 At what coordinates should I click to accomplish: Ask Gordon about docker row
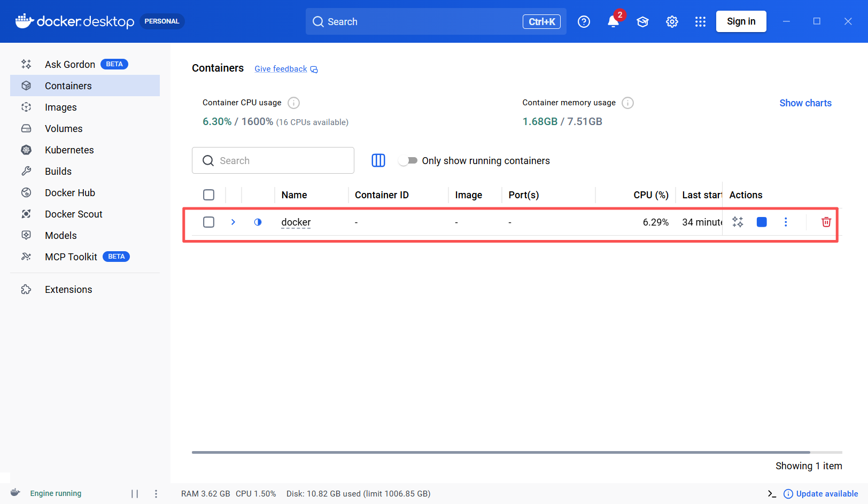[x=738, y=222]
